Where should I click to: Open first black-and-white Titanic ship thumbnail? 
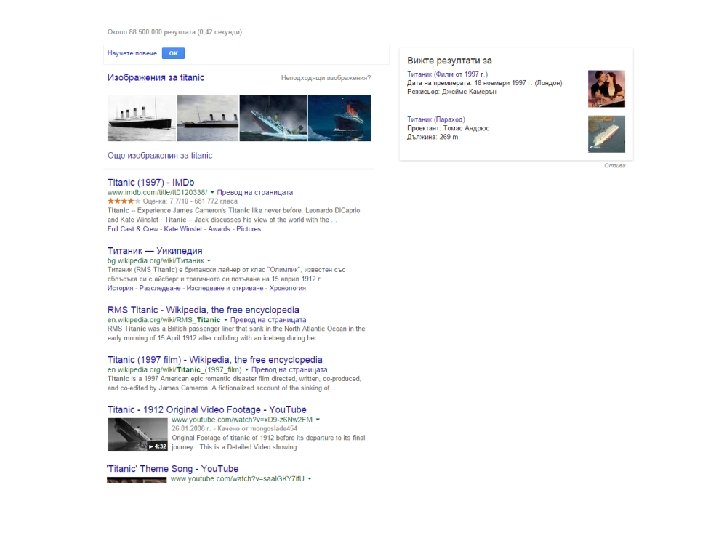coord(142,118)
